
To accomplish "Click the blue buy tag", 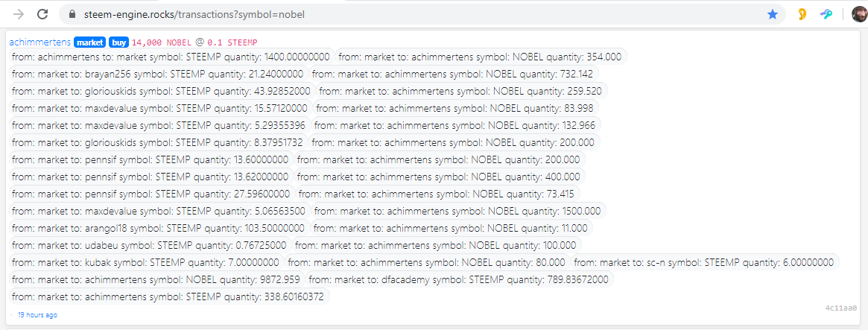I will (118, 42).
